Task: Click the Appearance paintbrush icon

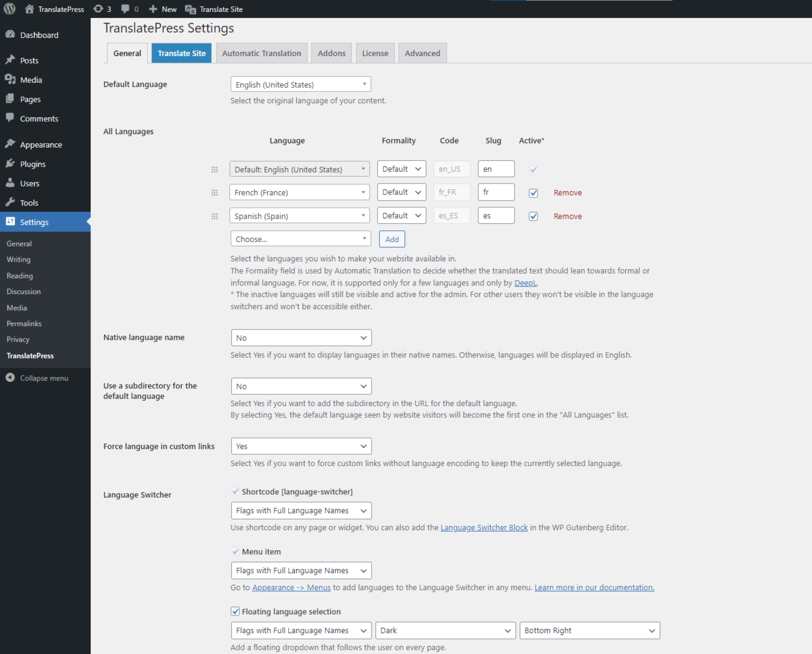Action: coord(10,144)
